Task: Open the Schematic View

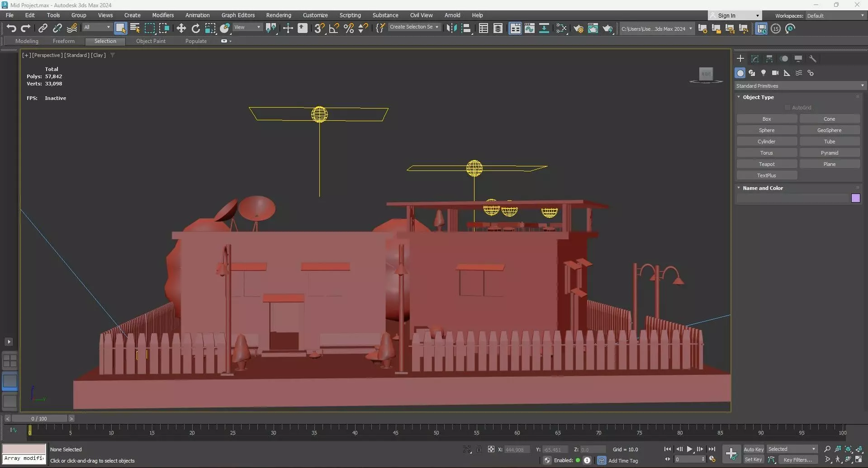Action: pyautogui.click(x=544, y=28)
